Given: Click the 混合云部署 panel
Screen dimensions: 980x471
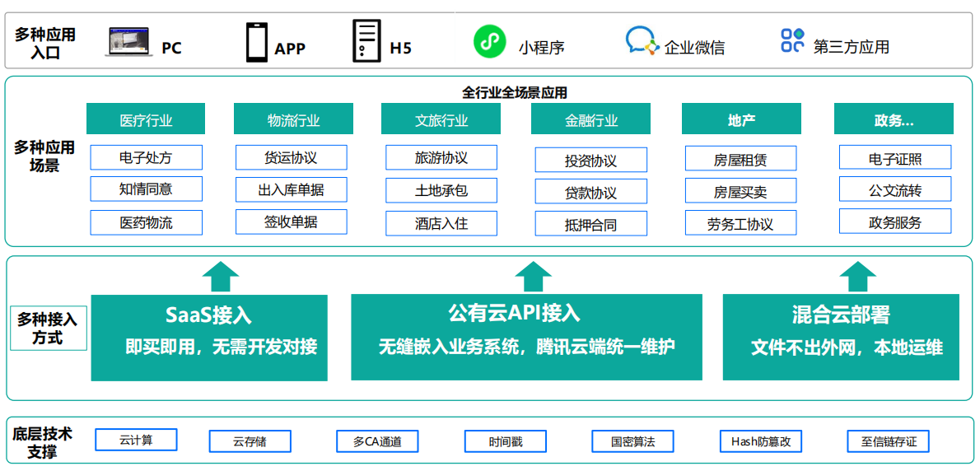Looking at the screenshot, I should pyautogui.click(x=841, y=337).
